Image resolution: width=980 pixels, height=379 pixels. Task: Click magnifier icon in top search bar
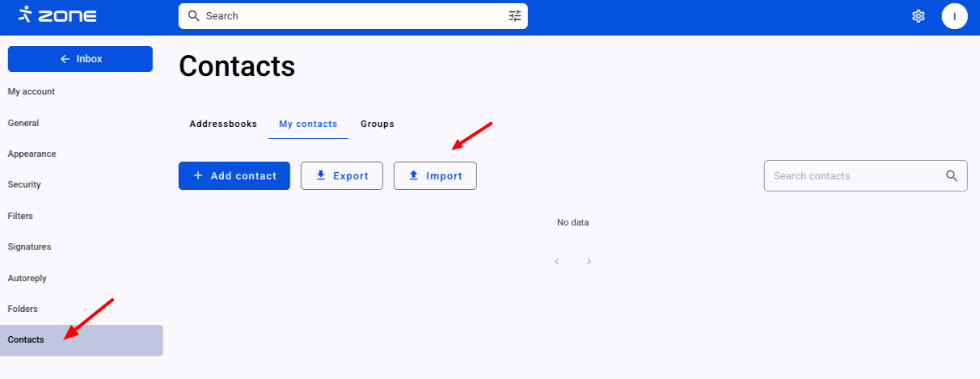[193, 15]
